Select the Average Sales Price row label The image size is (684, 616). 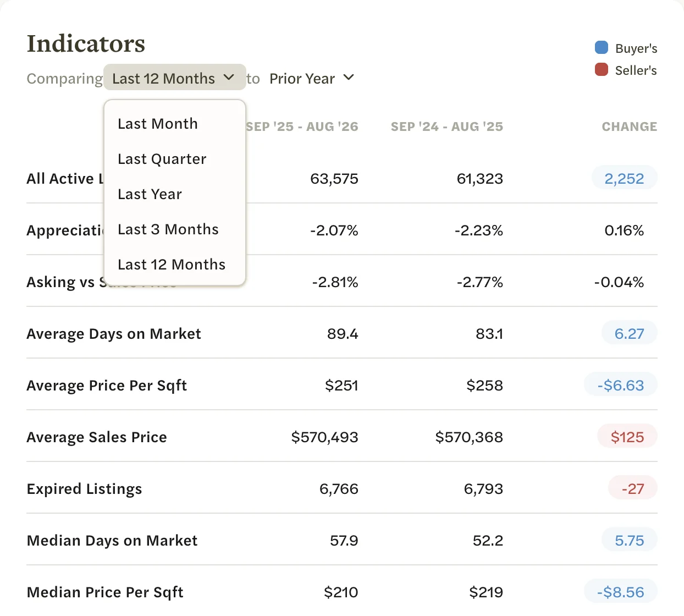pyautogui.click(x=97, y=437)
